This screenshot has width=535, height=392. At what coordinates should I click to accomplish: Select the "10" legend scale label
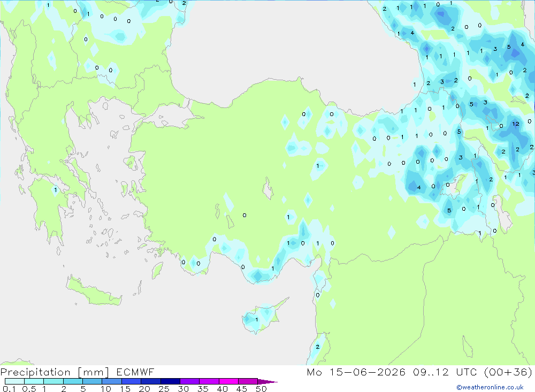pyautogui.click(x=106, y=389)
